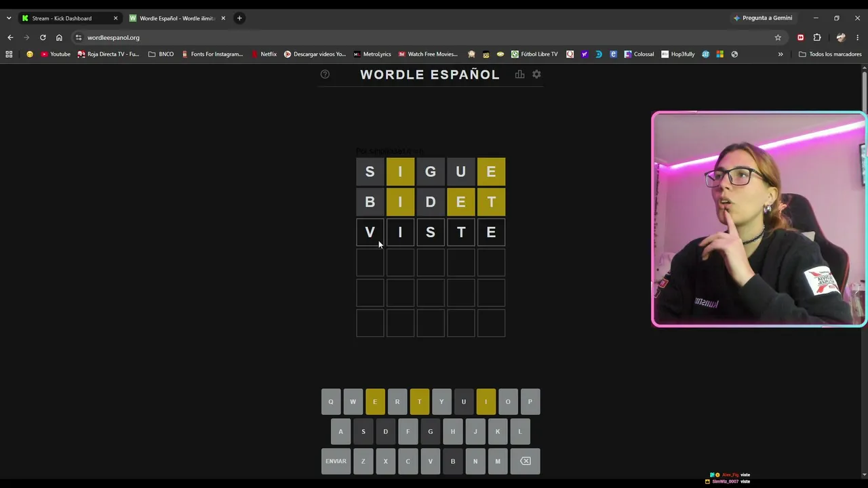Open the Extensions puzzle piece menu
This screenshot has height=488, width=868.
point(817,37)
